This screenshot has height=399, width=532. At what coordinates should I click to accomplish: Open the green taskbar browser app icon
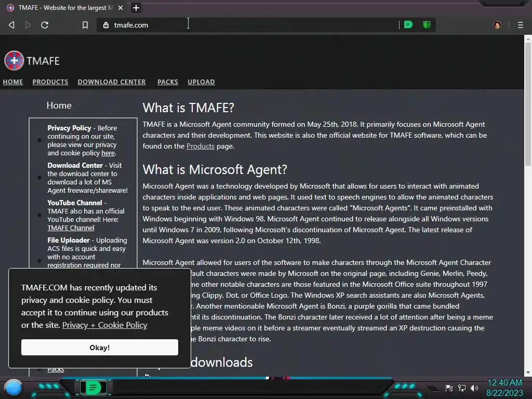click(93, 388)
